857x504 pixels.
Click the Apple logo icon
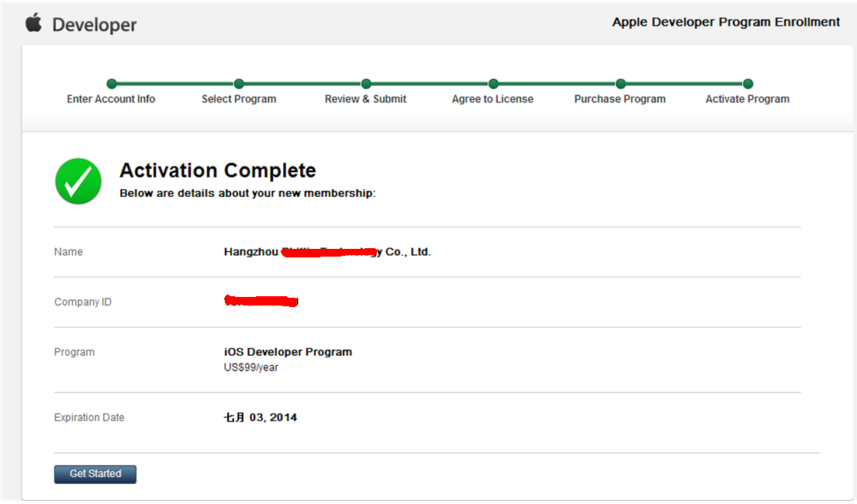tap(33, 22)
